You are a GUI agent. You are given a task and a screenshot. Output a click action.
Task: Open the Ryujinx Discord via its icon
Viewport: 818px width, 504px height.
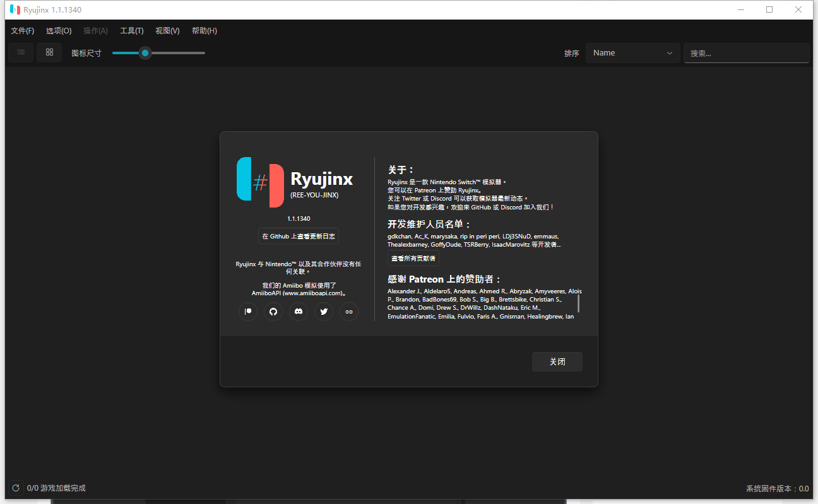click(298, 311)
